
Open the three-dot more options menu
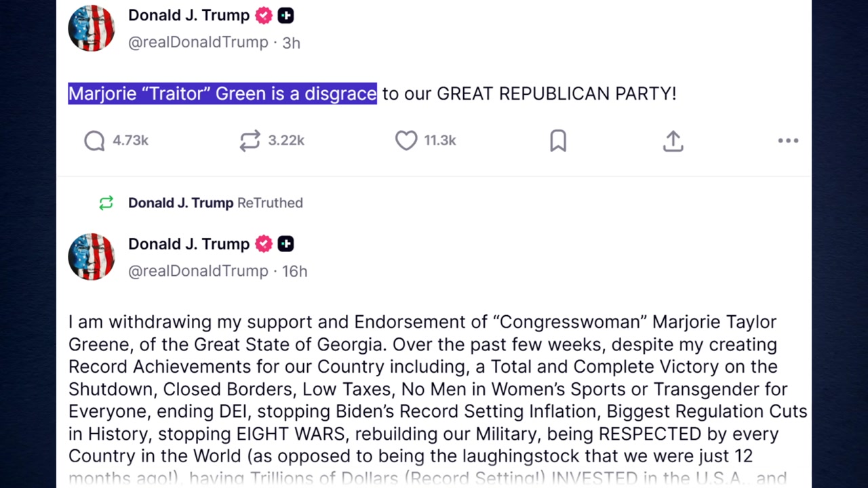click(x=788, y=140)
